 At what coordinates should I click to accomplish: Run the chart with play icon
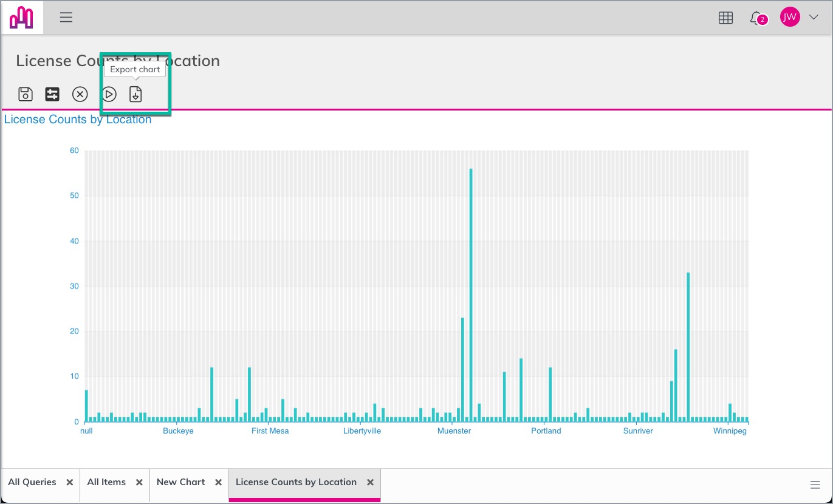coord(109,94)
